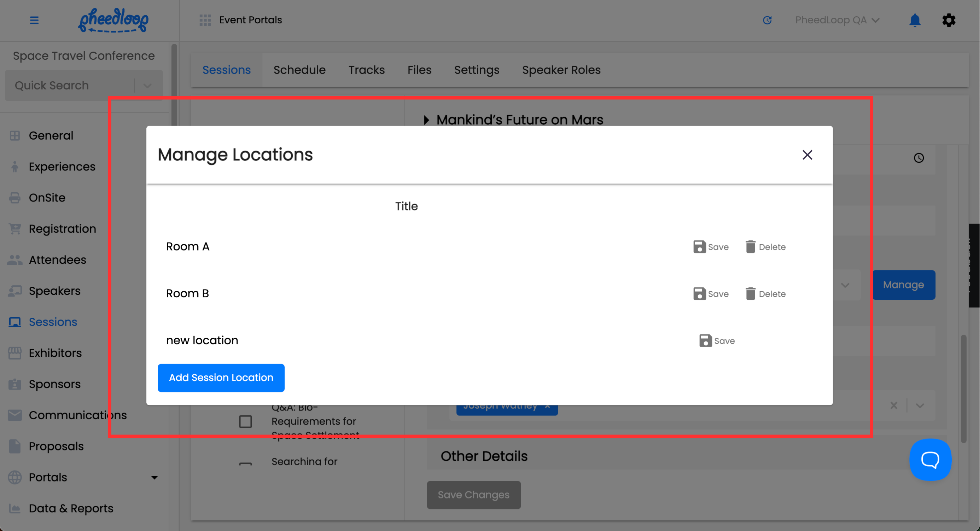
Task: Click the clock icon on right
Action: [x=919, y=158]
